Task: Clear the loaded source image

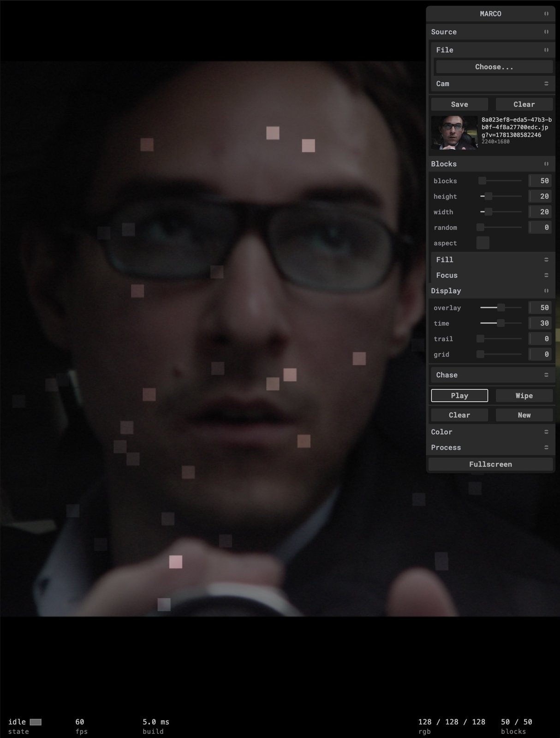Action: tap(524, 104)
